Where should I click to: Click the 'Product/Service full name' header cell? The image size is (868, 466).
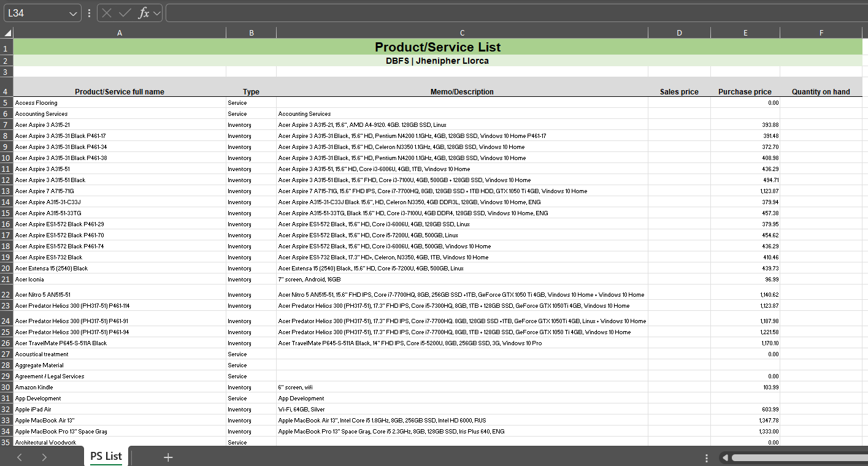(120, 87)
